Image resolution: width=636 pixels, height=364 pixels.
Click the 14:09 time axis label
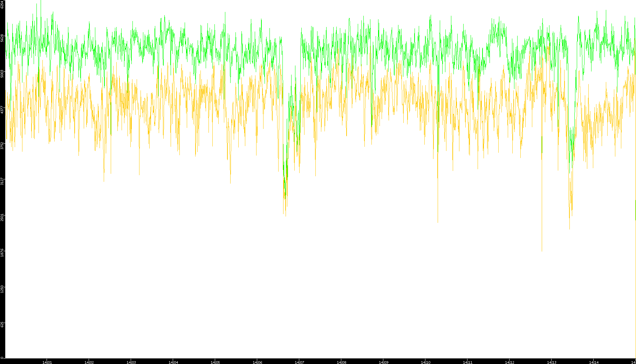pos(383,362)
